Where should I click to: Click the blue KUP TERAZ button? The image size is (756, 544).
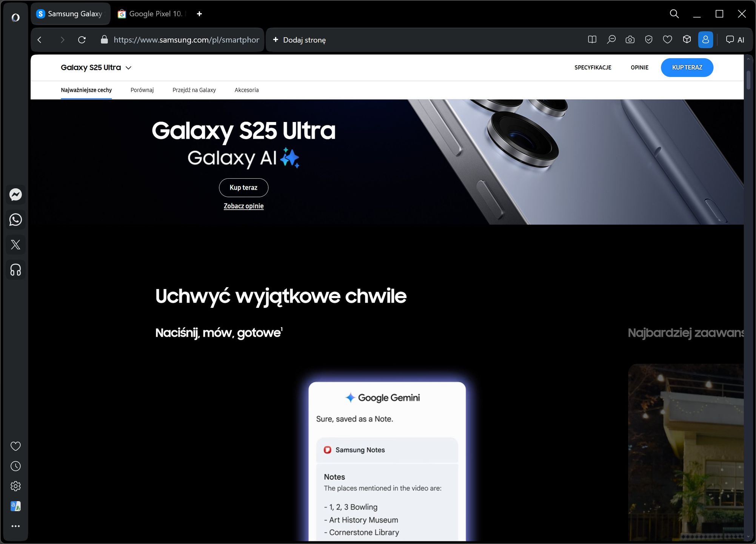(687, 68)
